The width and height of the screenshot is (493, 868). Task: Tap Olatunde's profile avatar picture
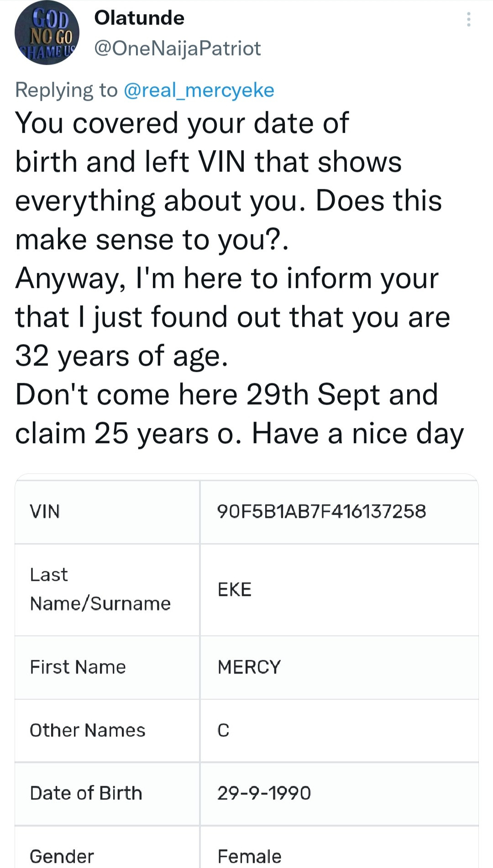tap(47, 33)
